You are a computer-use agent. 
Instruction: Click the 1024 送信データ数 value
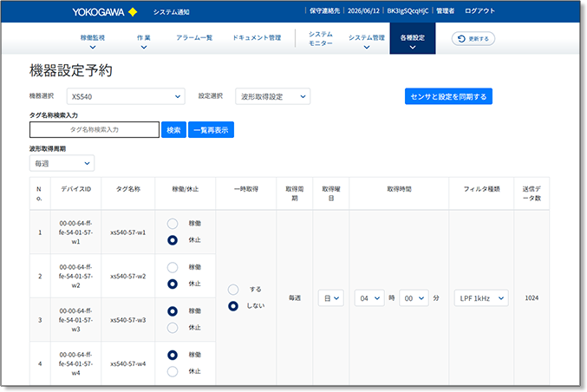[532, 298]
